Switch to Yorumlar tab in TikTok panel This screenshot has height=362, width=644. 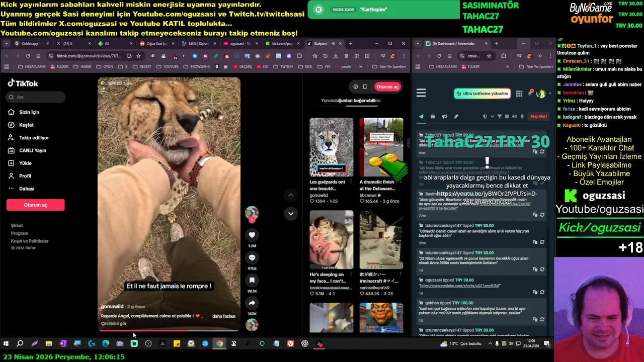pyautogui.click(x=330, y=101)
